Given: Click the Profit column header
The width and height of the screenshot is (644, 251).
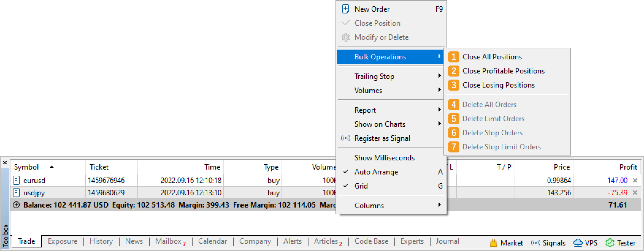Looking at the screenshot, I should 606,167.
